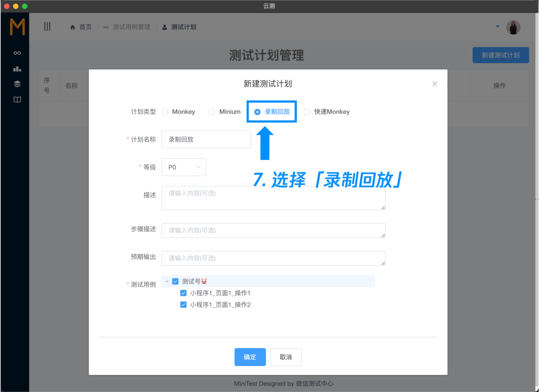Image resolution: width=539 pixels, height=392 pixels.
Task: Focus the 预期输出 text area
Action: point(273,258)
